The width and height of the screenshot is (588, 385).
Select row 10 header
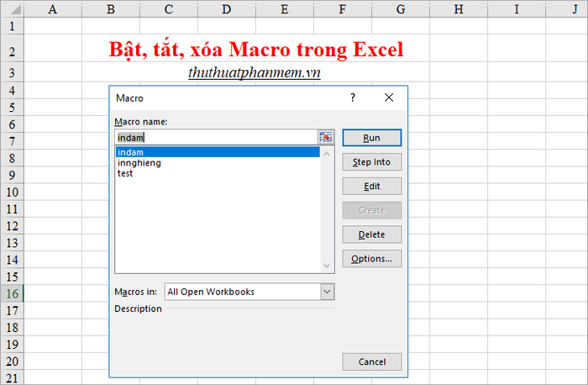point(12,192)
